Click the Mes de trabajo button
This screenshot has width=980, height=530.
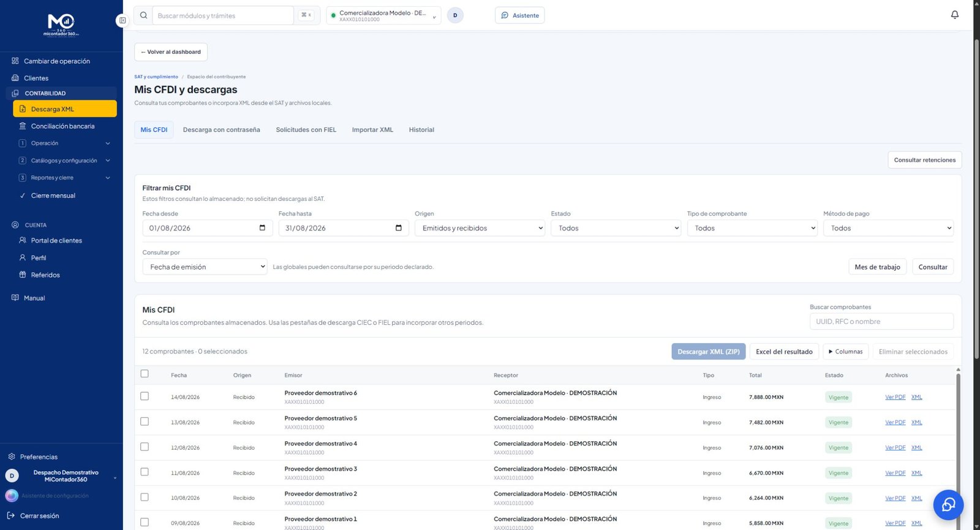click(x=877, y=267)
